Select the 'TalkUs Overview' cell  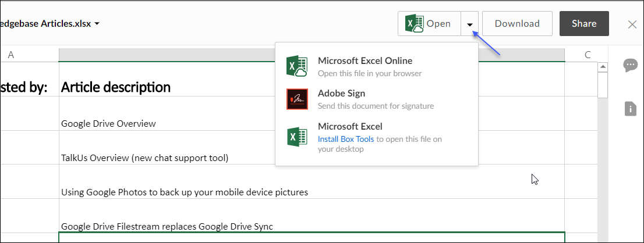312,148
